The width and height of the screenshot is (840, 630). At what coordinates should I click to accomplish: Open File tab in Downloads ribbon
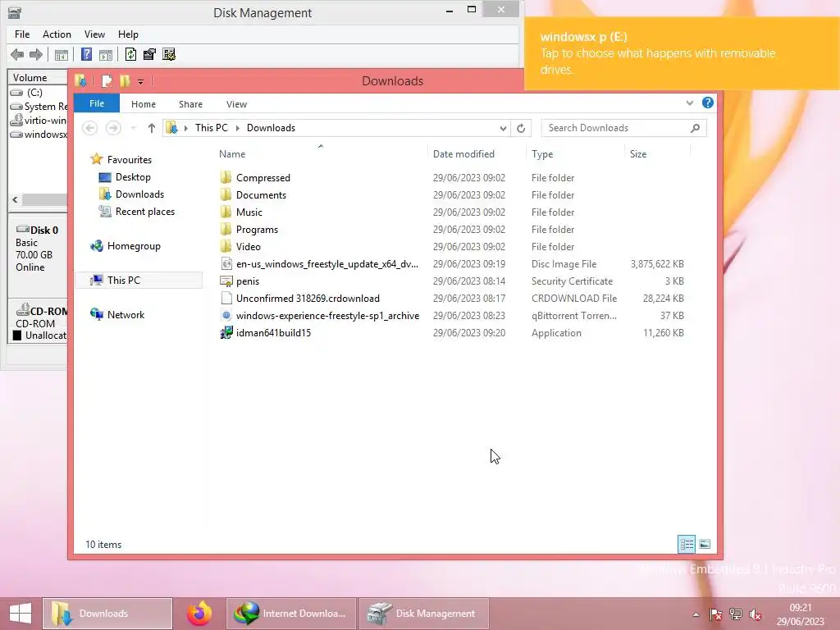[97, 103]
